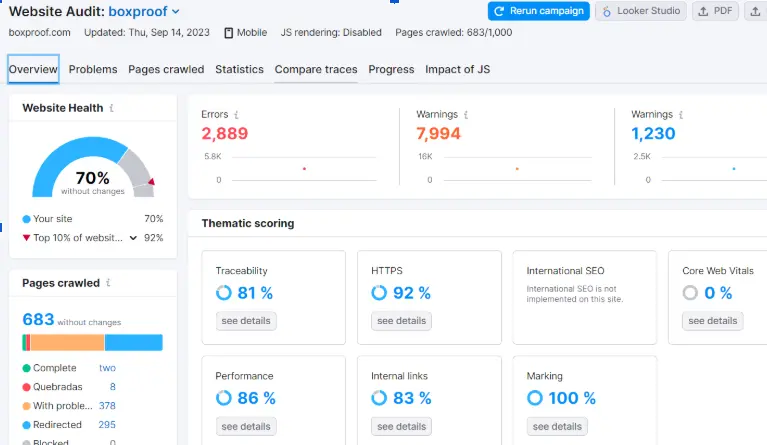
Task: Open the Complete pages count 'two'
Action: (x=108, y=368)
